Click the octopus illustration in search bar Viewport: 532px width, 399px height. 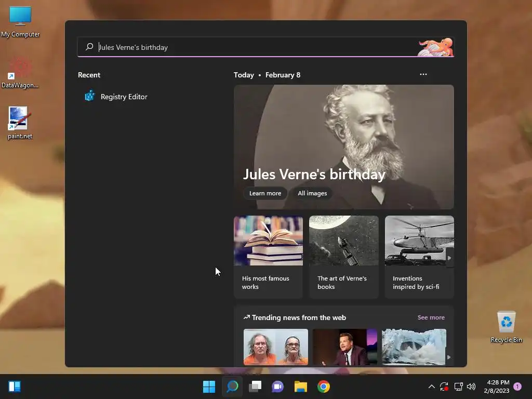[436, 47]
